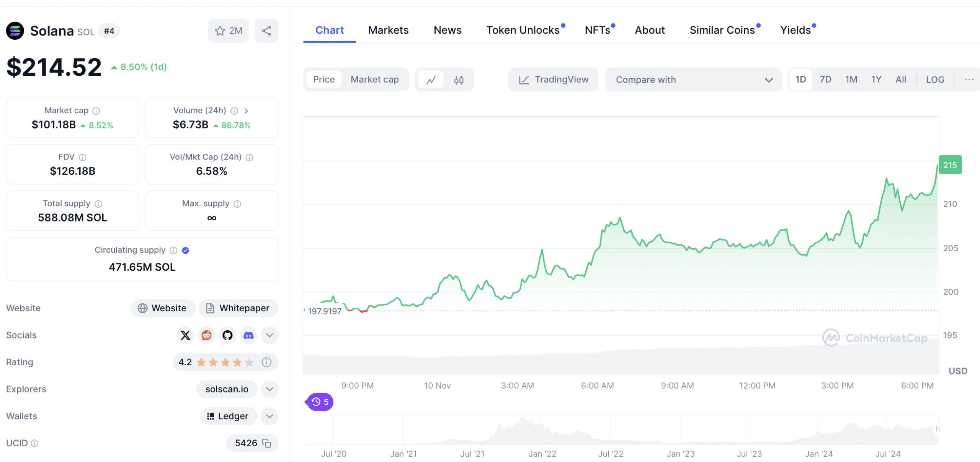
Task: Open the Chart tab
Action: pyautogui.click(x=330, y=30)
